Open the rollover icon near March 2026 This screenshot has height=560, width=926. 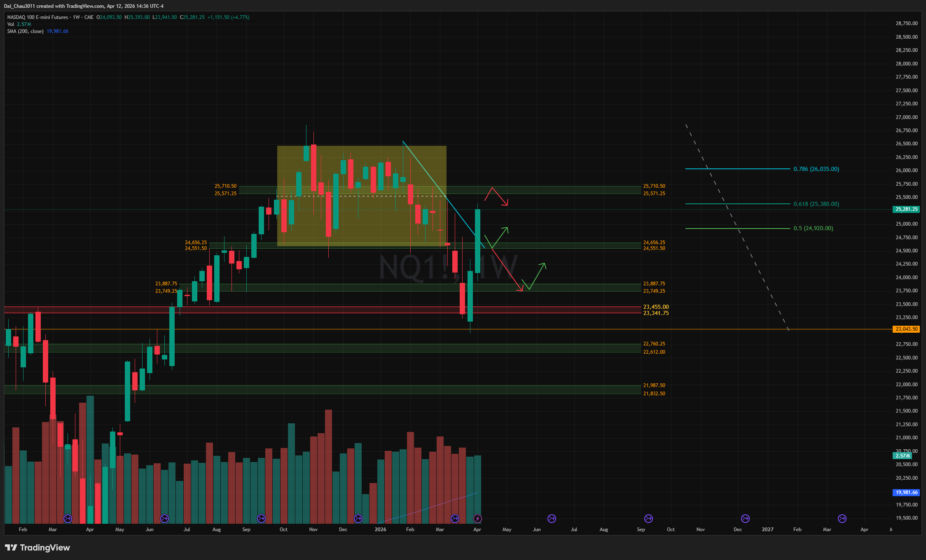click(x=455, y=518)
